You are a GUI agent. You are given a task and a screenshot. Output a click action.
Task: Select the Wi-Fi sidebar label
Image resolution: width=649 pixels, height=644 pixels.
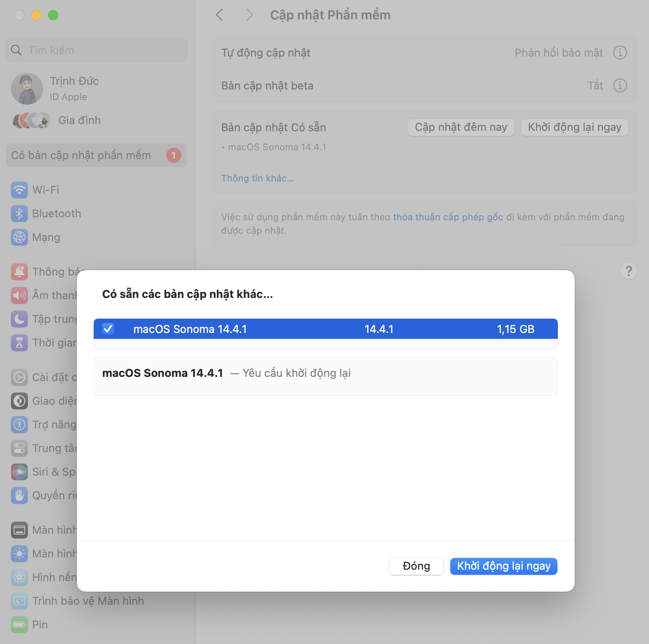(46, 190)
